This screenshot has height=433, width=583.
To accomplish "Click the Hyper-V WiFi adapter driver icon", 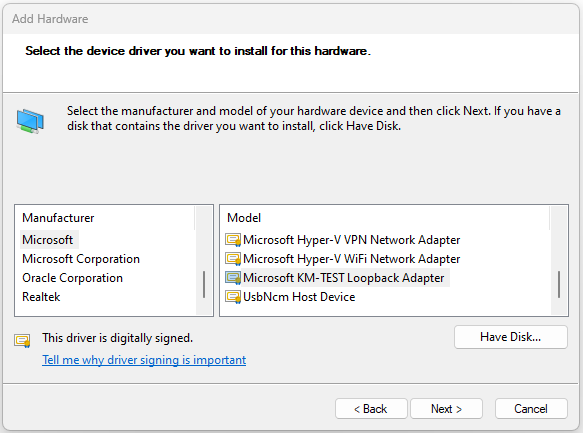I will click(x=233, y=259).
